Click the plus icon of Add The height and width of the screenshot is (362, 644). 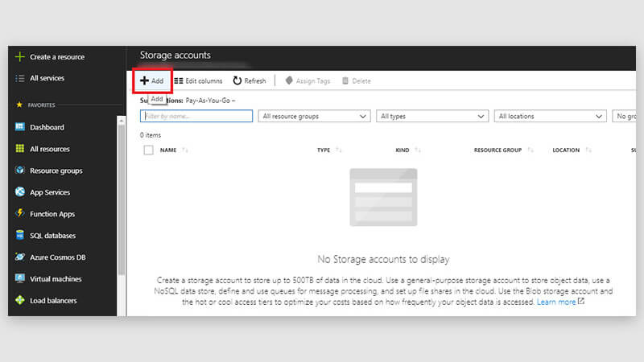(144, 80)
